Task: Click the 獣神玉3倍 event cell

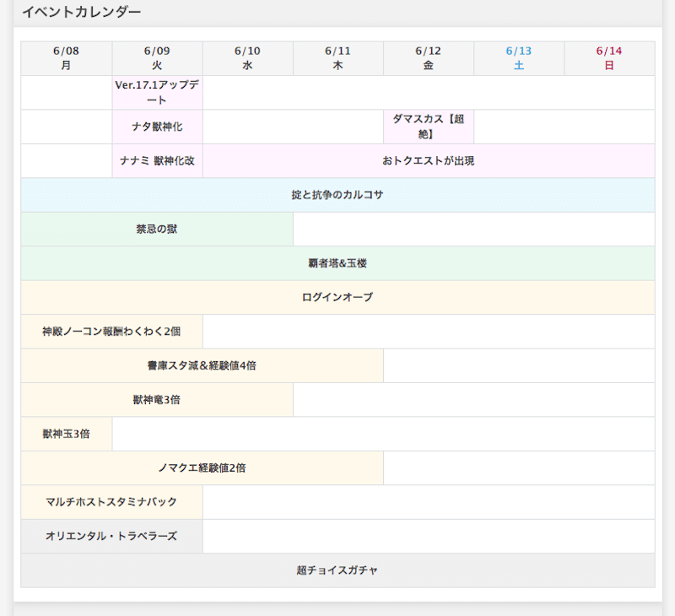Action: pos(67,434)
